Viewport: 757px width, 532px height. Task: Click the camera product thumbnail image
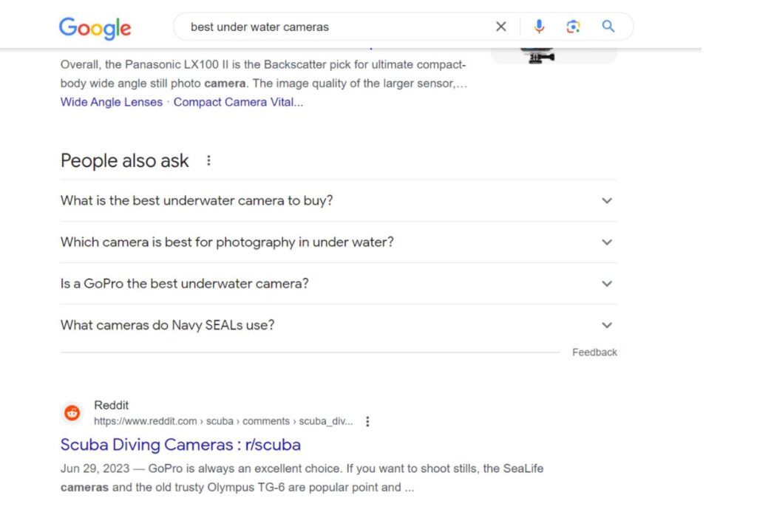point(554,55)
